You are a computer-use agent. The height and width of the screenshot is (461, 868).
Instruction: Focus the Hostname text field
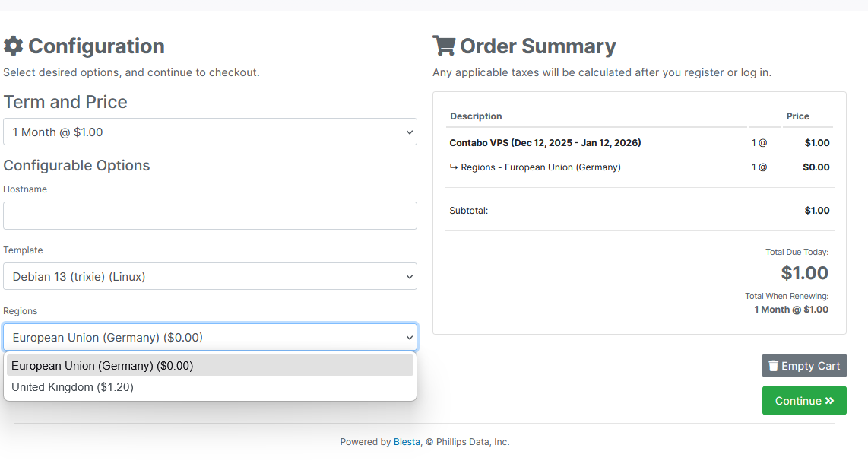pos(210,215)
